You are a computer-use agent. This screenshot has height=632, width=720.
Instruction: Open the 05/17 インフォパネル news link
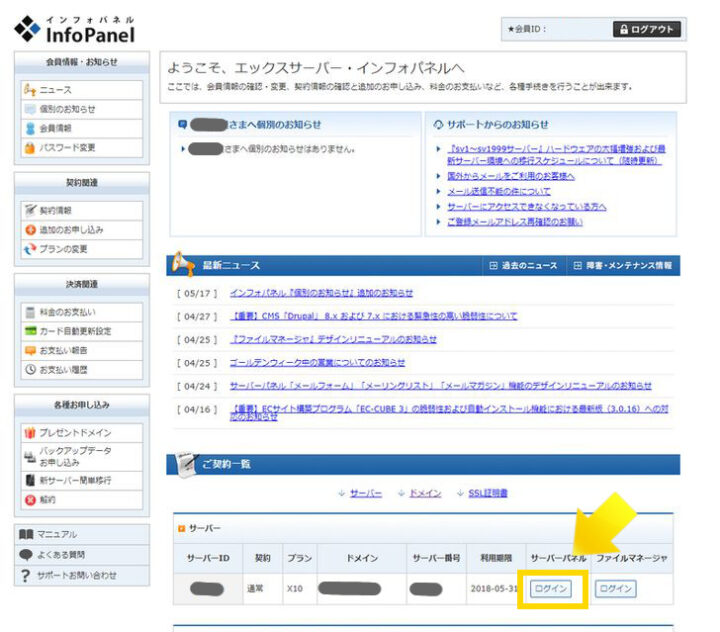321,293
